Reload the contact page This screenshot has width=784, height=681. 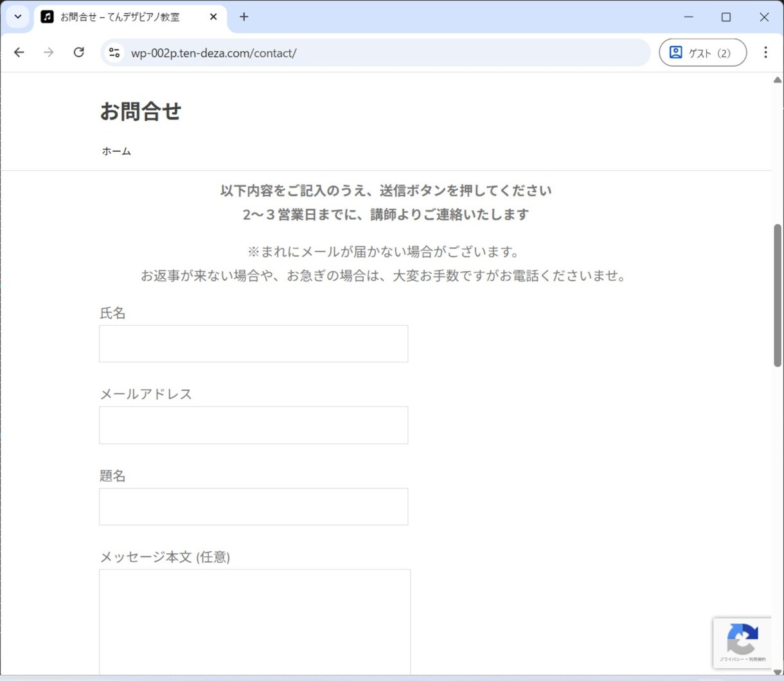(x=78, y=53)
